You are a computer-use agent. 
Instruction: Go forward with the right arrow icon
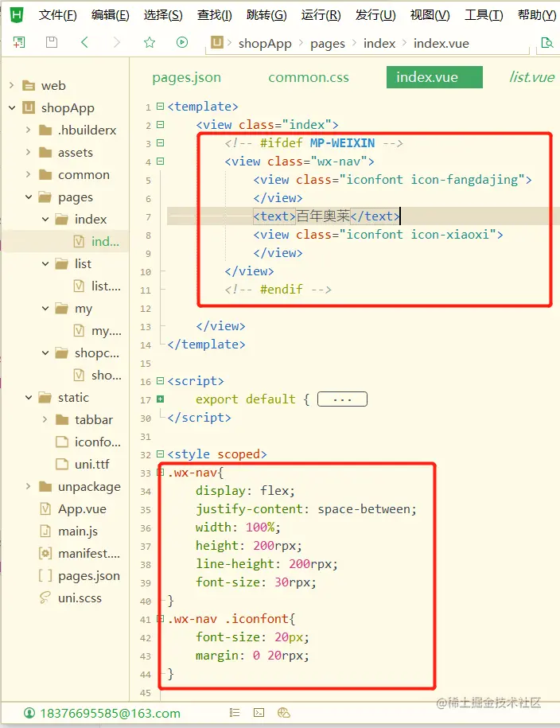(x=117, y=43)
